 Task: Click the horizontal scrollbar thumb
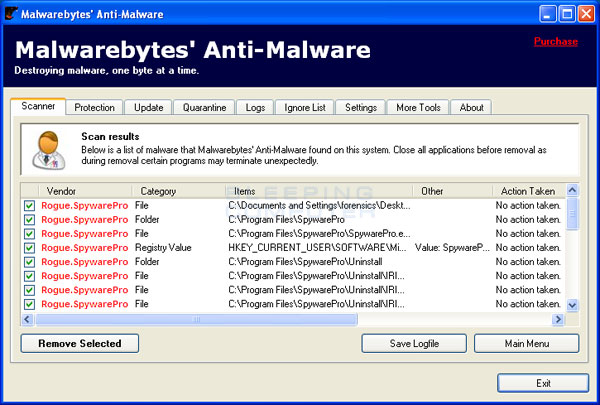pos(196,319)
